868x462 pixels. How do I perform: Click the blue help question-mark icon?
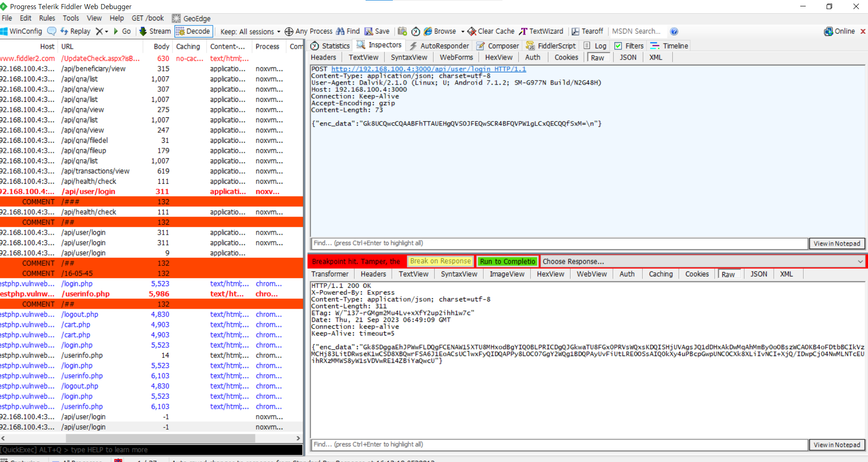click(674, 31)
